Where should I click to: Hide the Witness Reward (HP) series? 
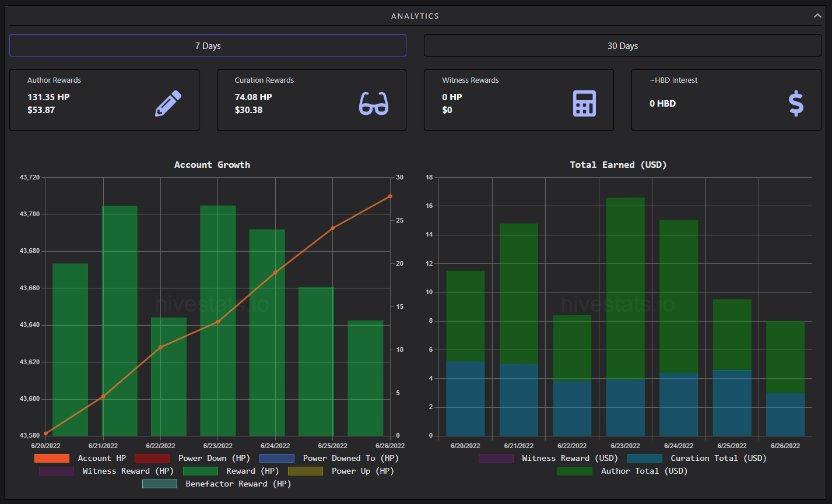pyautogui.click(x=103, y=471)
